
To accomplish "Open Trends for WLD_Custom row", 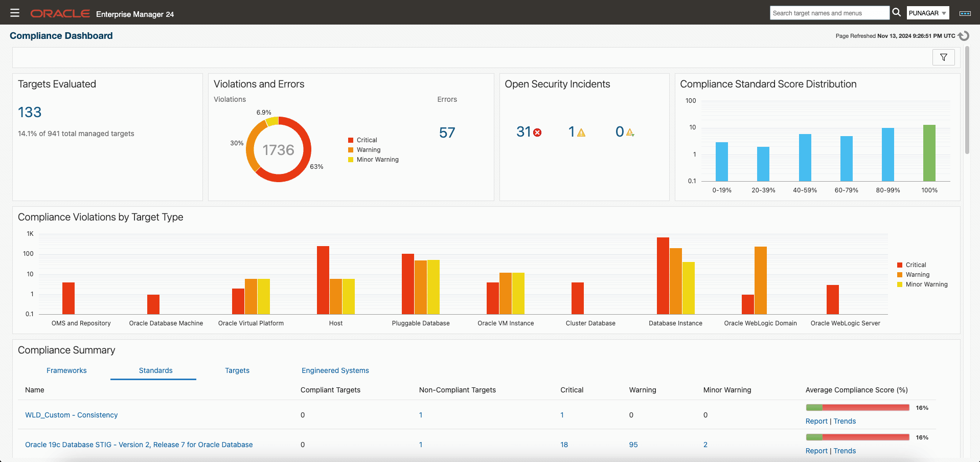I will click(845, 421).
